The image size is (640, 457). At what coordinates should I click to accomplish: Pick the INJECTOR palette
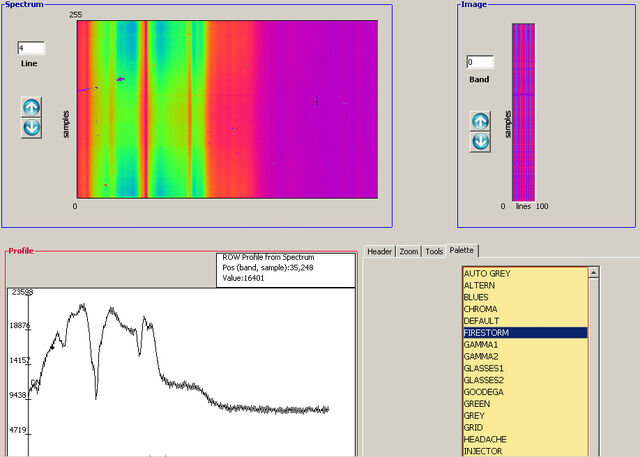(525, 451)
